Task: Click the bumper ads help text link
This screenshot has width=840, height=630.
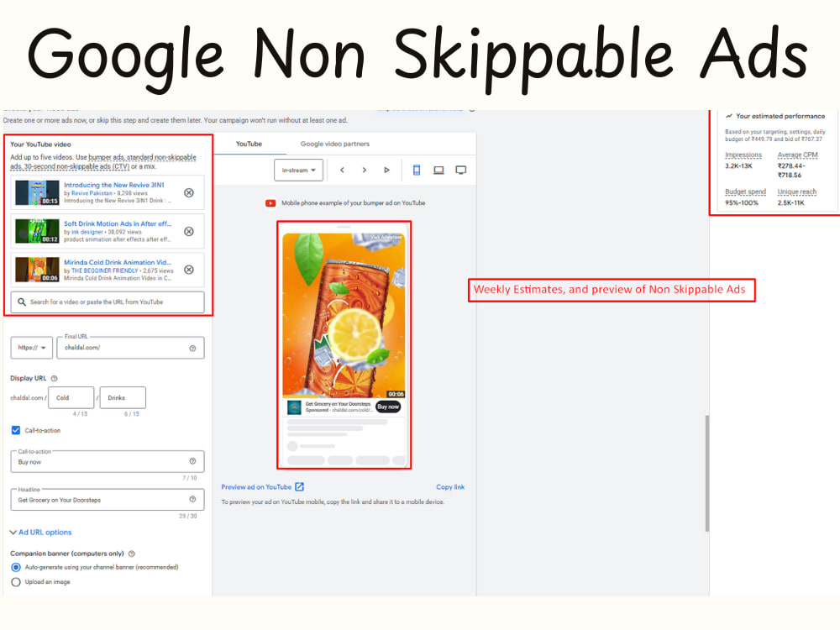Action: [106, 157]
